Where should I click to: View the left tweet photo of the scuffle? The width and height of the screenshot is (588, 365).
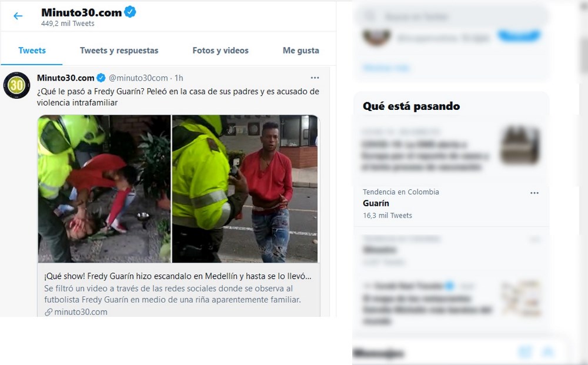coord(104,189)
